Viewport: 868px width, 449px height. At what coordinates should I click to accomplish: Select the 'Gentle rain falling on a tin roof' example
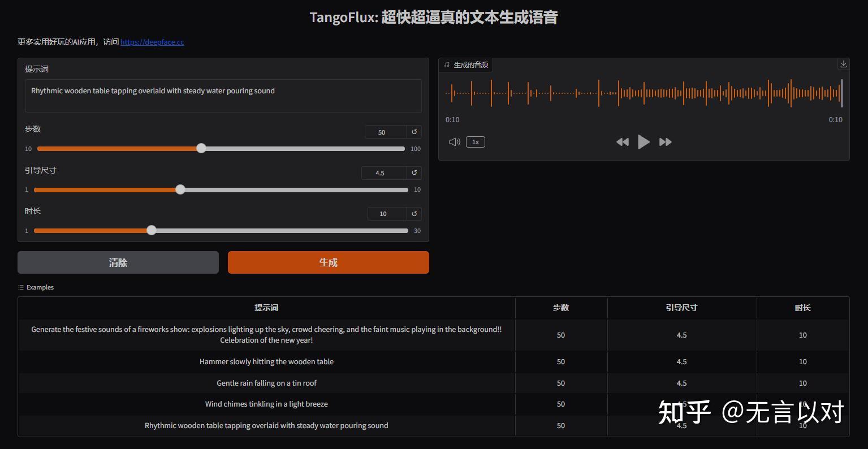pos(266,383)
